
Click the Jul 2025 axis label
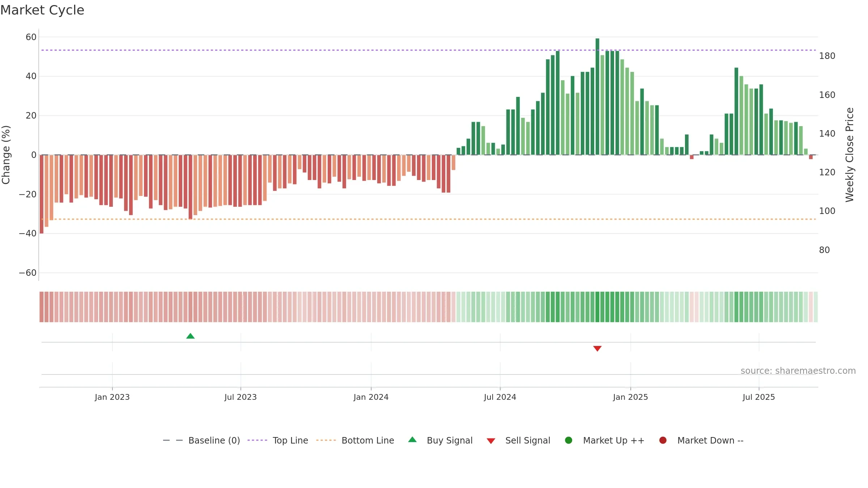pyautogui.click(x=759, y=397)
